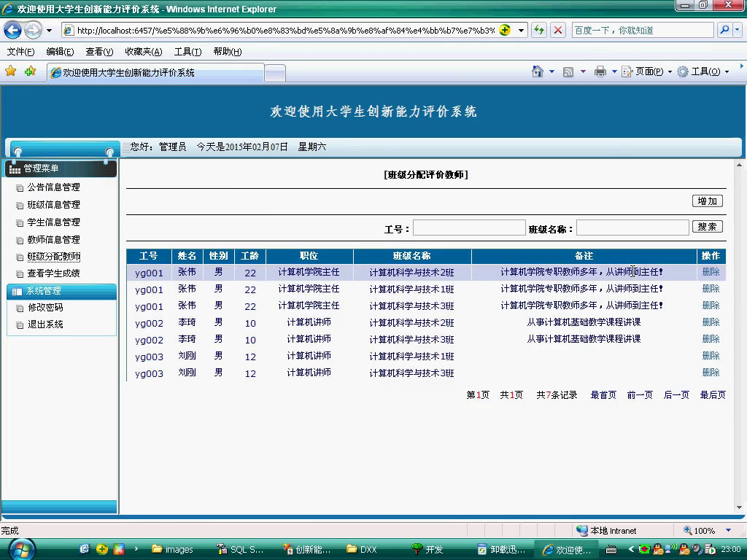Open 查看学生成绩 in sidebar

pos(53,273)
